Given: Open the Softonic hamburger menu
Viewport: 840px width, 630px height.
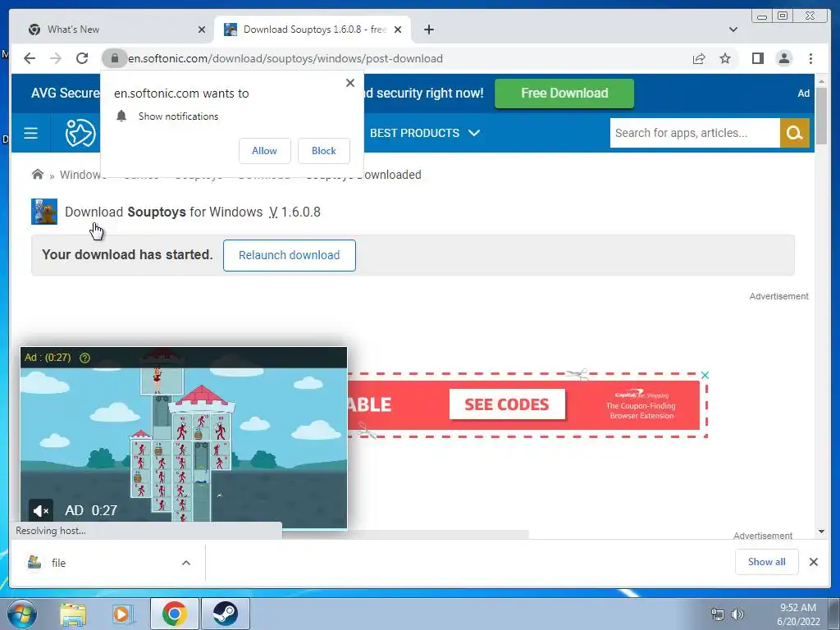Looking at the screenshot, I should tap(30, 133).
